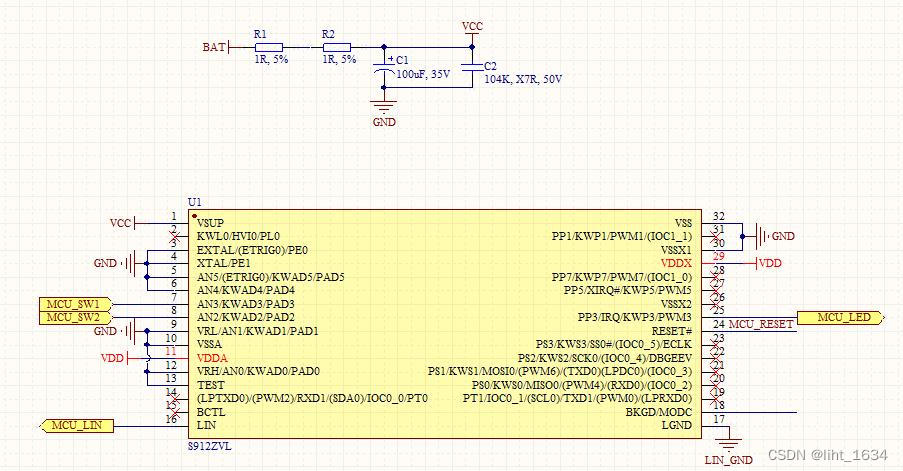
Task: Click the VSS pin name at pin 32
Action: [x=684, y=223]
